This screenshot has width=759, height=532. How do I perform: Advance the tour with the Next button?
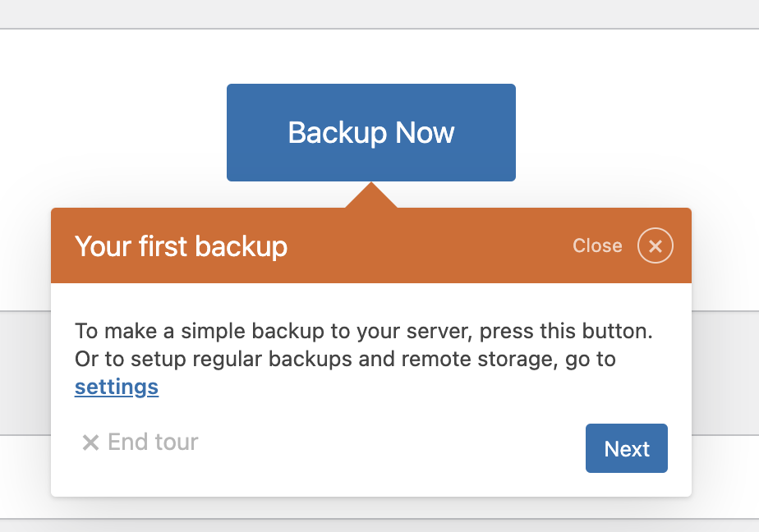(x=627, y=448)
